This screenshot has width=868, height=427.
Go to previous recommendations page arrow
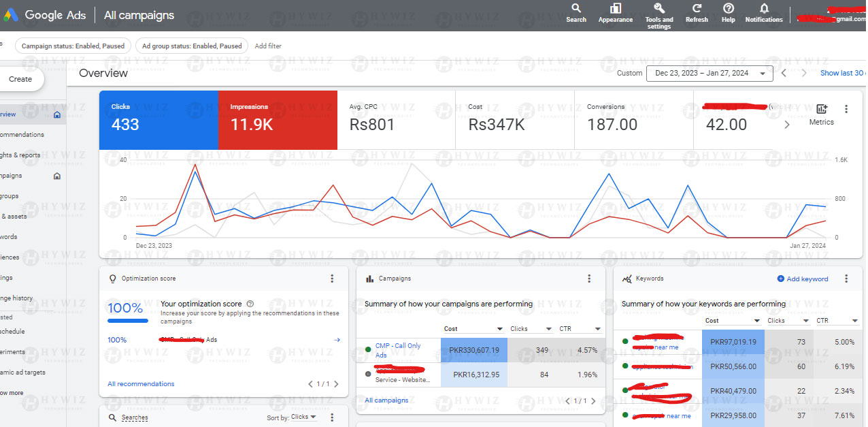tap(311, 384)
